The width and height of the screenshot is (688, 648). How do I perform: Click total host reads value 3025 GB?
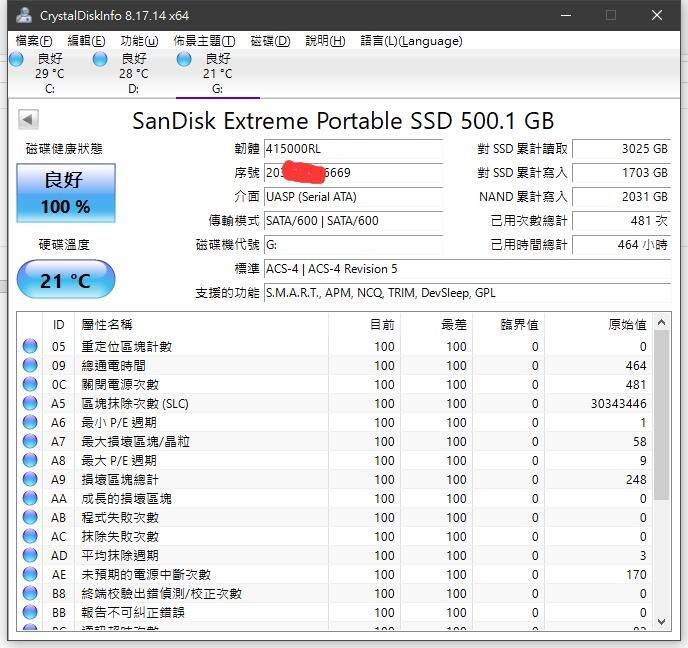tap(622, 149)
